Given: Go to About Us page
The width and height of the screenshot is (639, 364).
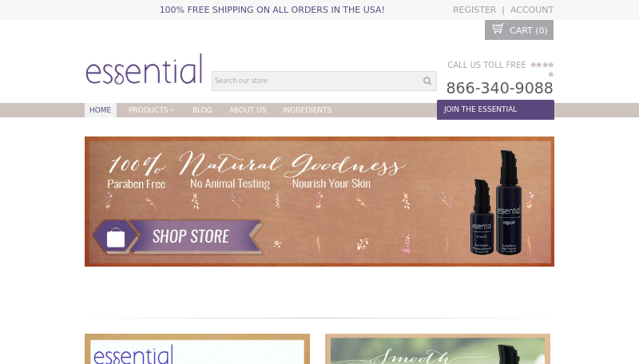Looking at the screenshot, I should pos(248,110).
